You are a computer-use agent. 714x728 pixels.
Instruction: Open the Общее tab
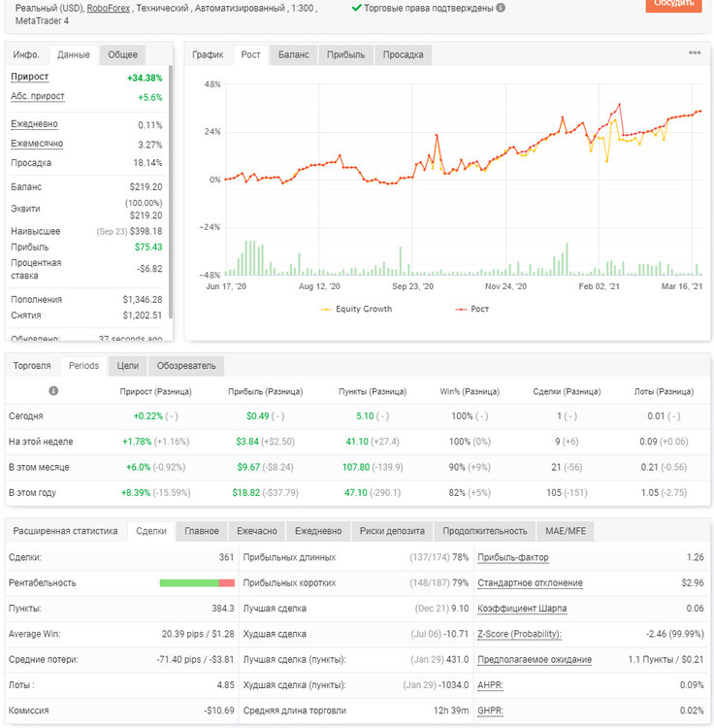[x=122, y=54]
